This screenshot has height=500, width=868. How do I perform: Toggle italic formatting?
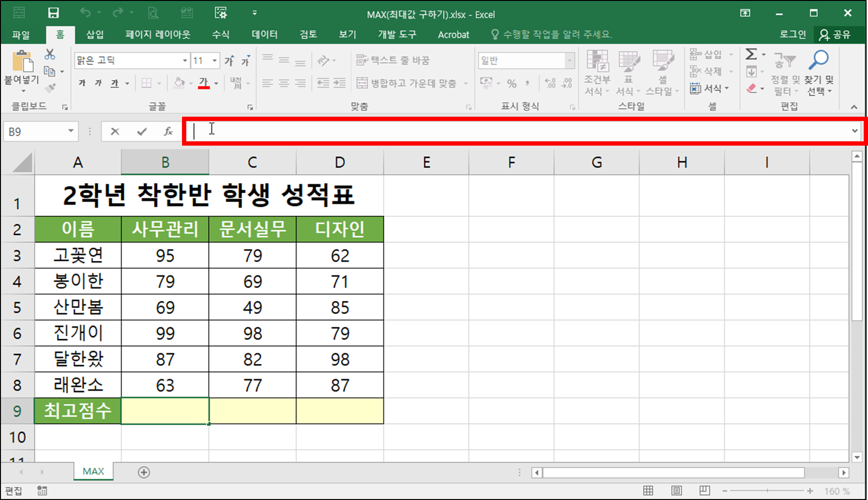(x=98, y=83)
